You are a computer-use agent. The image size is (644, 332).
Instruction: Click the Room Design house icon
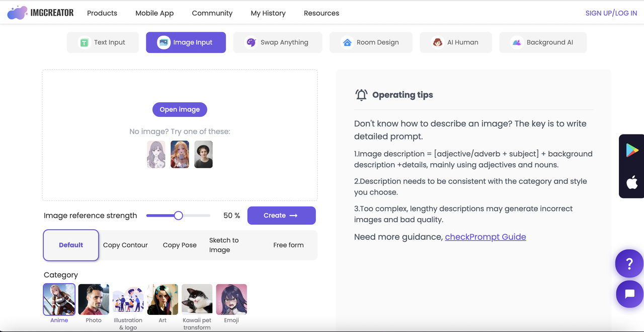[x=347, y=43]
